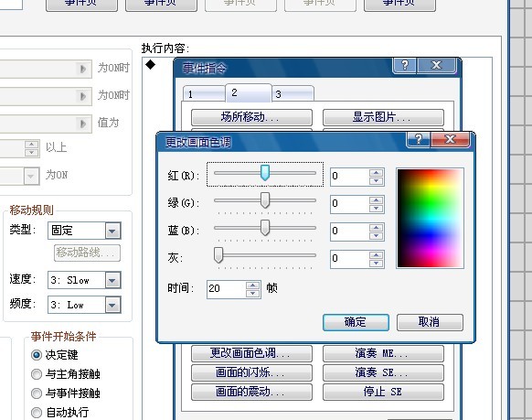Click the help button of 更改画面色调 dialog
The image size is (532, 420).
(419, 139)
